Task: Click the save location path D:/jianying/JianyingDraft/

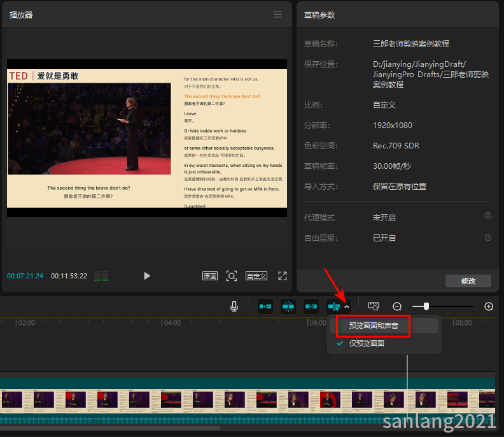Action: (419, 64)
